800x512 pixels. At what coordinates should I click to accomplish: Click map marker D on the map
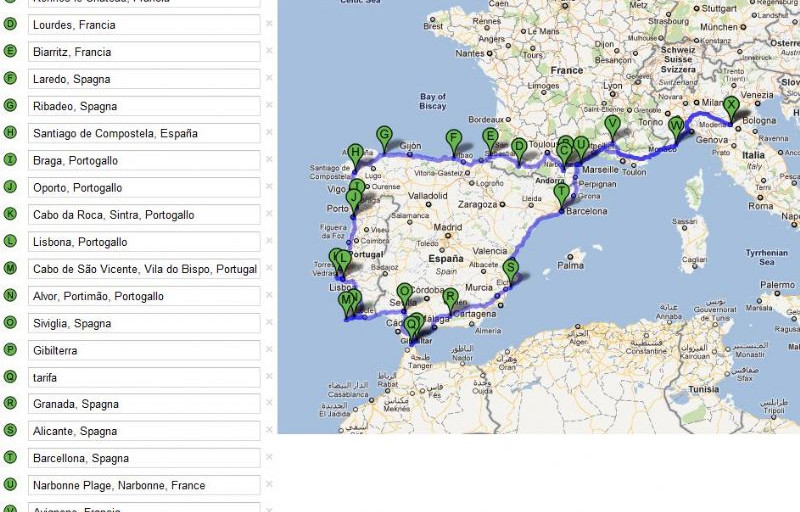[518, 148]
